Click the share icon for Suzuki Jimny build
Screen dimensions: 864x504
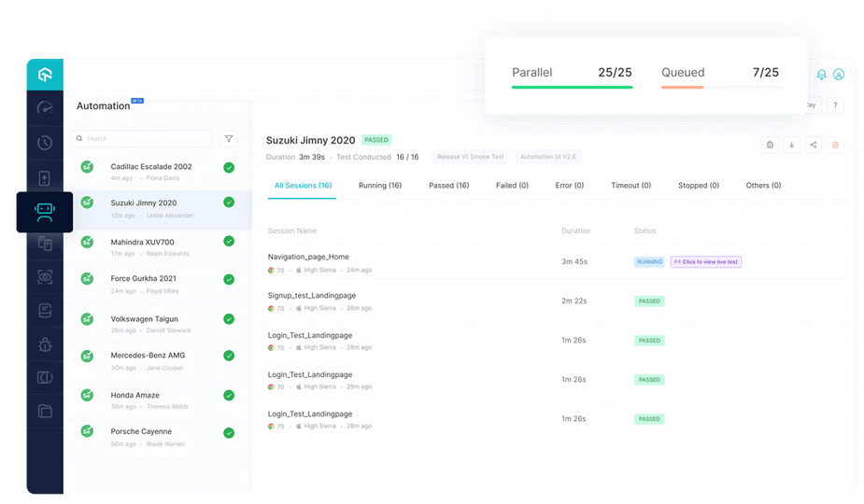(x=814, y=145)
